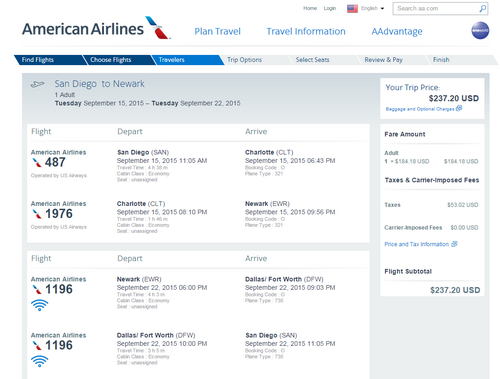Image resolution: width=500 pixels, height=379 pixels.
Task: Click September 22, 2015 06:00 PM departure time
Action: click(x=162, y=288)
